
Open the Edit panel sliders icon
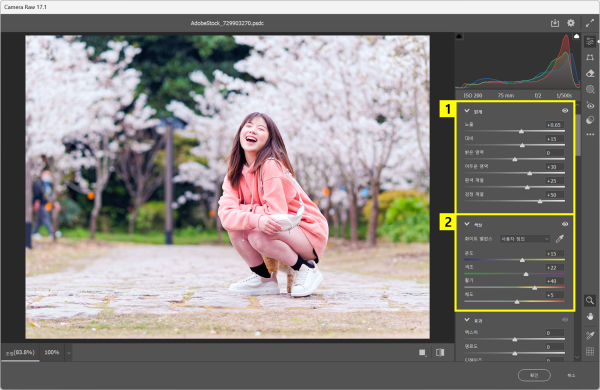coord(590,41)
